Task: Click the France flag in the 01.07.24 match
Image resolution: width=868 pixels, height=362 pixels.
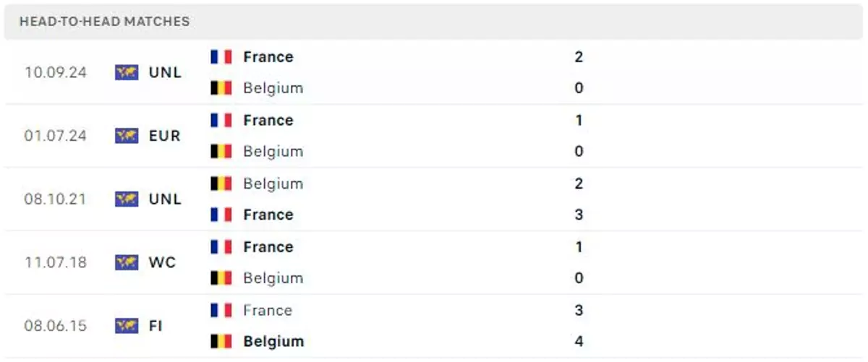Action: pos(221,120)
